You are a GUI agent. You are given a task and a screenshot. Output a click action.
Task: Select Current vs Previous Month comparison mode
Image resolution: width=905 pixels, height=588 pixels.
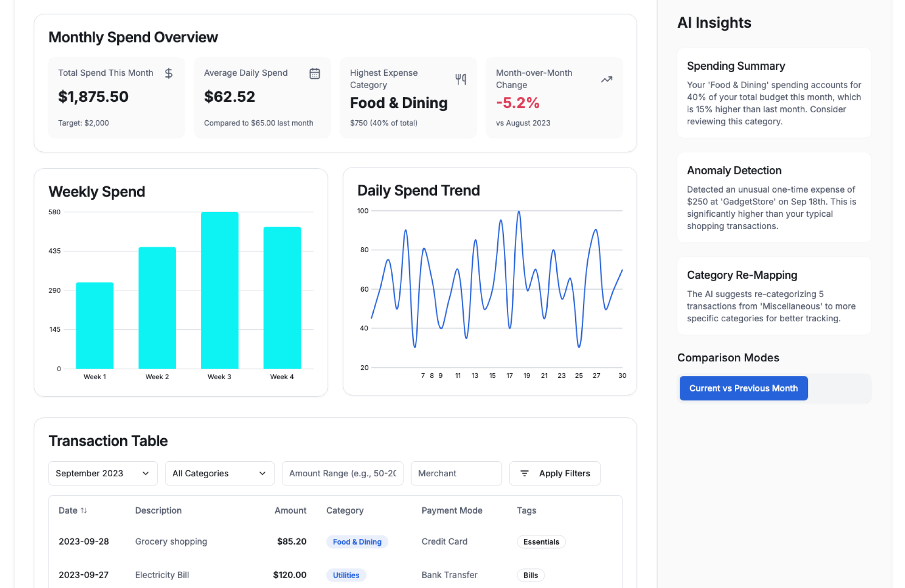click(743, 388)
